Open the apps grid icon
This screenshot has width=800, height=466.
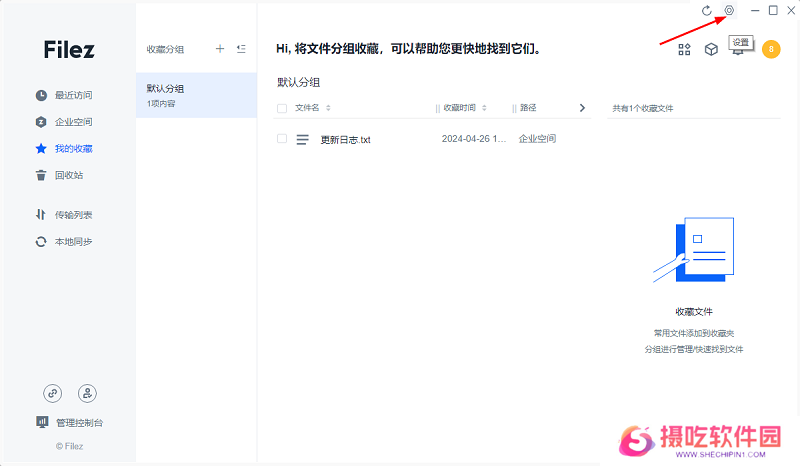tap(684, 50)
